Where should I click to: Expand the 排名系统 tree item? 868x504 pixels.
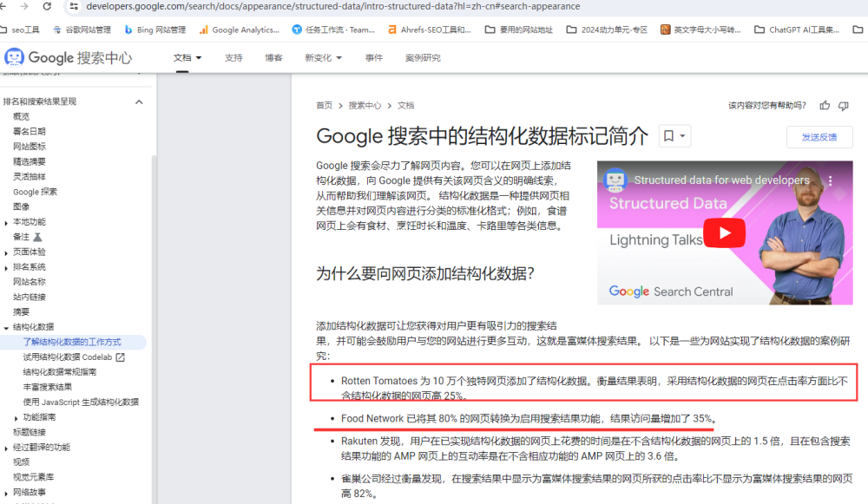click(x=6, y=268)
